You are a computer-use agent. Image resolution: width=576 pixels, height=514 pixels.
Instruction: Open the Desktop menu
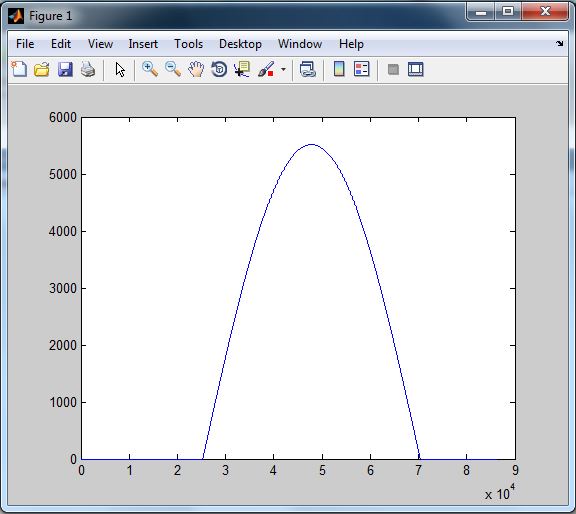coord(240,44)
